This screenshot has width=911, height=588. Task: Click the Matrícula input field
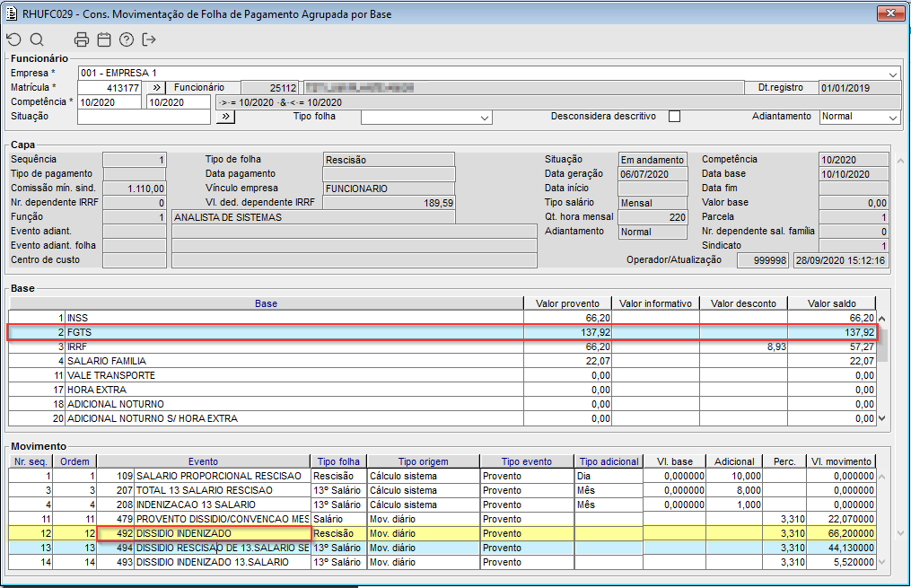click(109, 88)
